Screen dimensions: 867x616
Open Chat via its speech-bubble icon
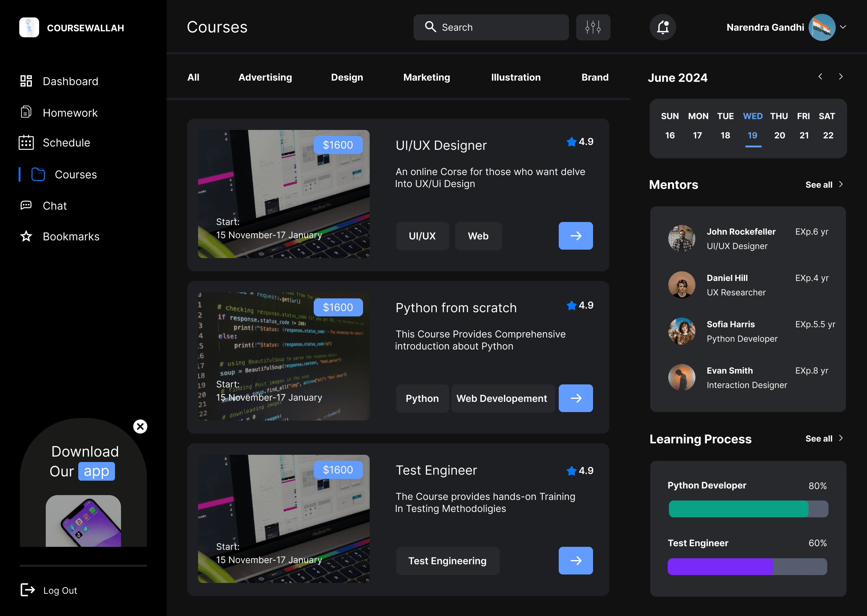(26, 206)
